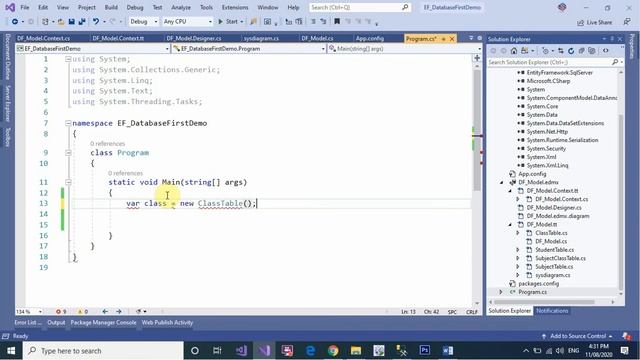Open the File menu
This screenshot has width=640, height=360.
pyautogui.click(x=24, y=7)
